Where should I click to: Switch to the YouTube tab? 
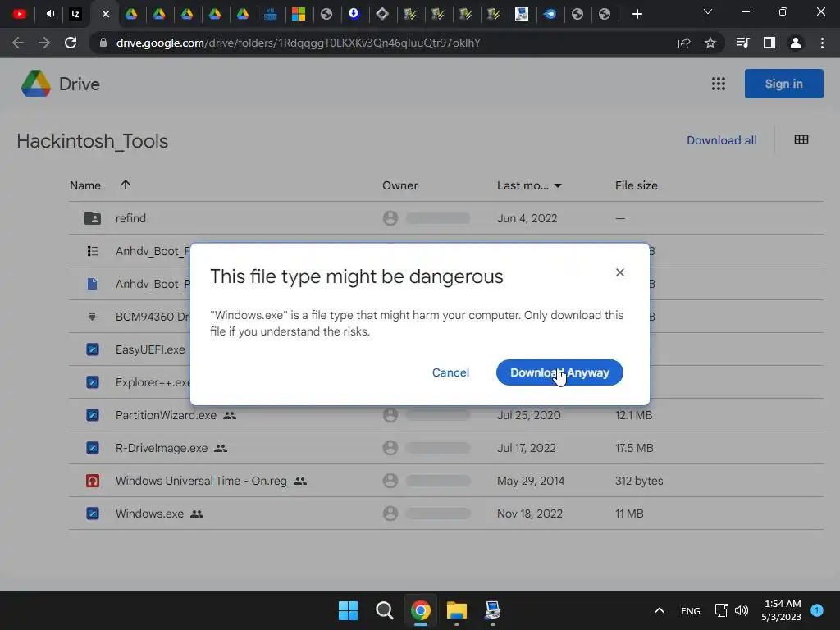pyautogui.click(x=20, y=14)
